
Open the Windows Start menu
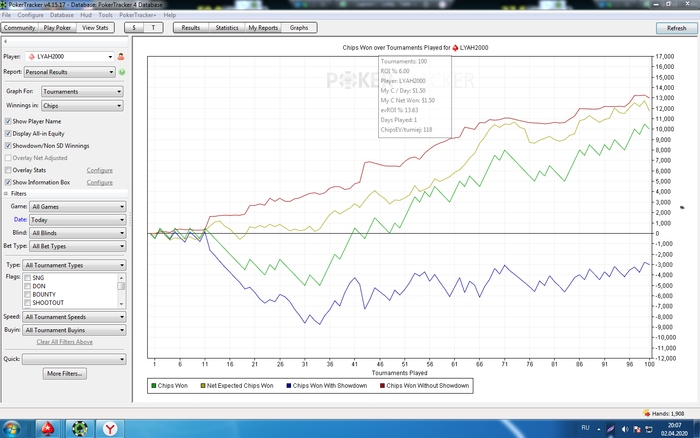tap(11, 430)
